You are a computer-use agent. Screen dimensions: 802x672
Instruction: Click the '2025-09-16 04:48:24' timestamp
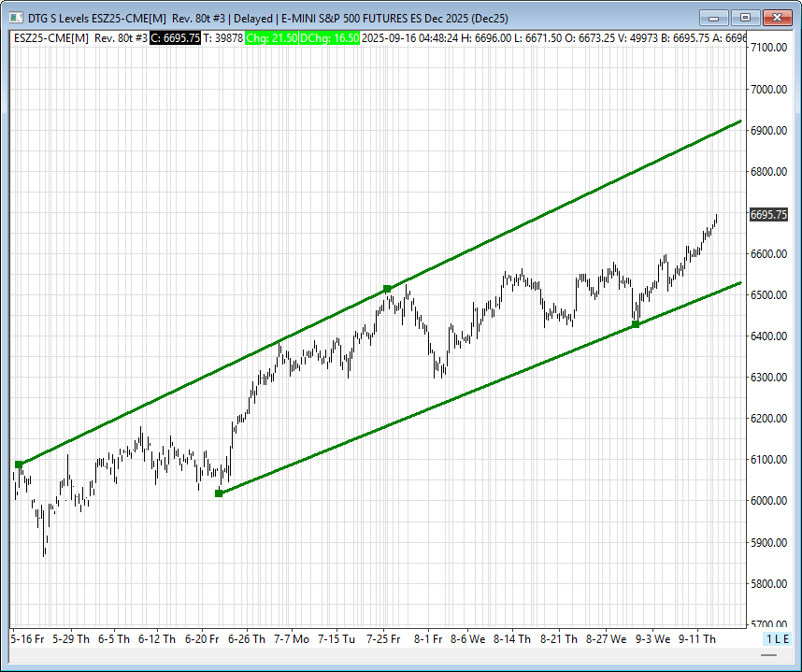point(409,38)
